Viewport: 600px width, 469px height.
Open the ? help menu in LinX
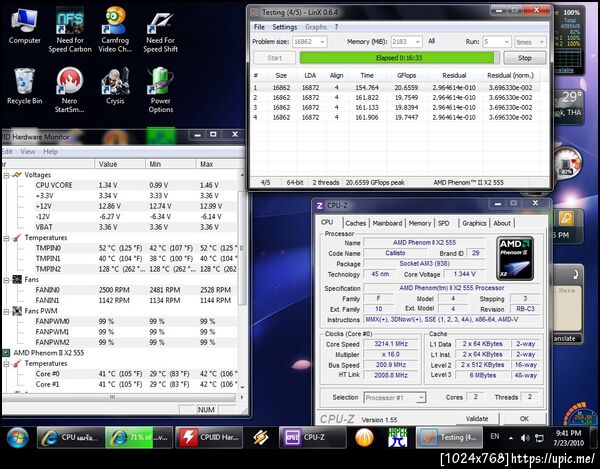(336, 27)
